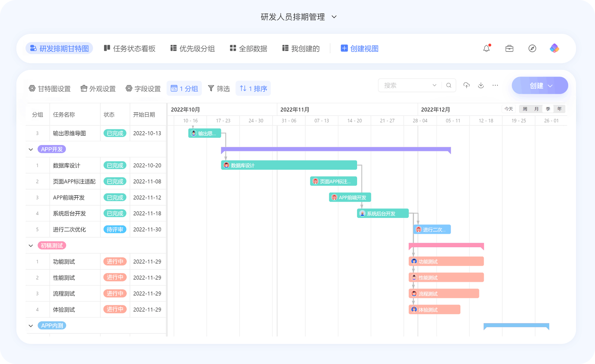Collapse the 初稿测试 group
This screenshot has width=595, height=364.
pyautogui.click(x=31, y=245)
